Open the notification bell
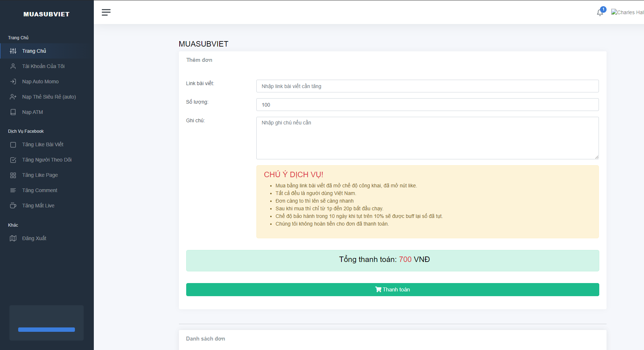The image size is (644, 350). tap(600, 13)
